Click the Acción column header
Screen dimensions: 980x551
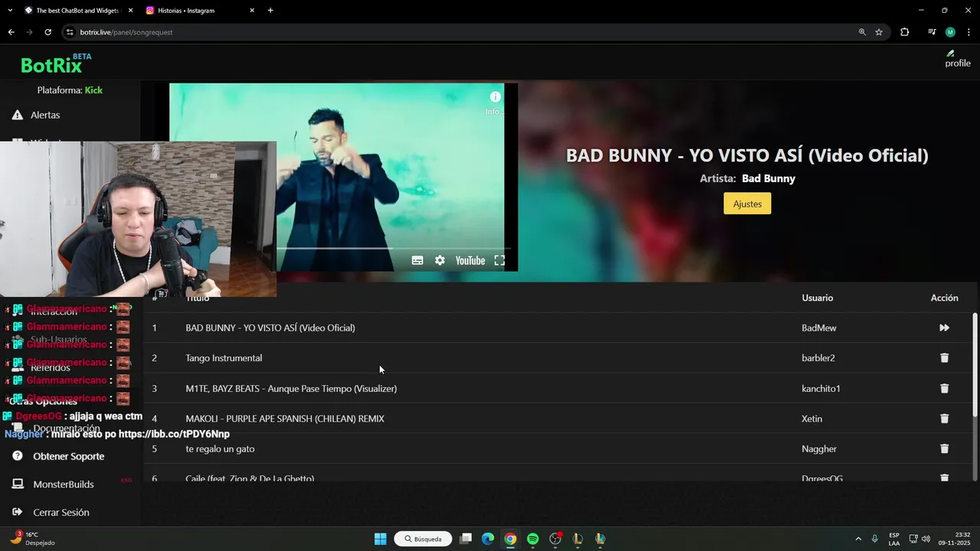pyautogui.click(x=944, y=298)
